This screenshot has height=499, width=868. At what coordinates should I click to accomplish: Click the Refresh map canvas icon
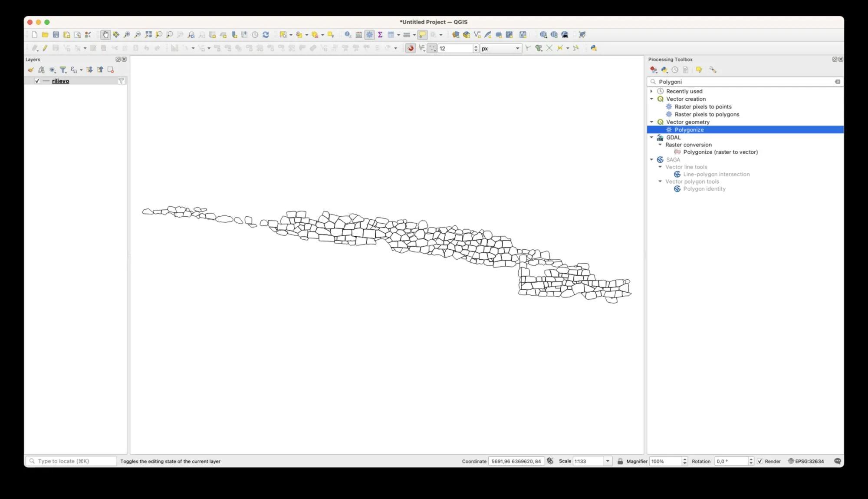266,35
